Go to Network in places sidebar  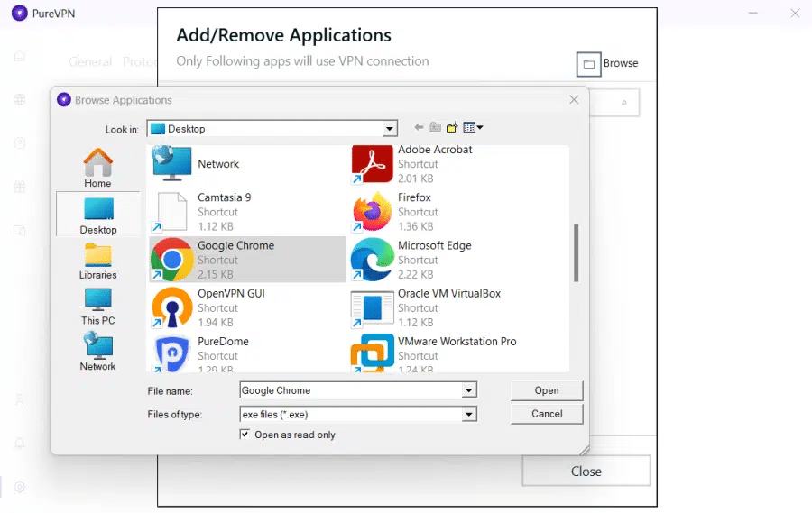point(97,352)
